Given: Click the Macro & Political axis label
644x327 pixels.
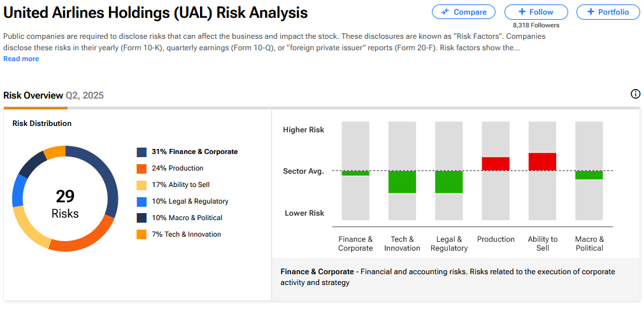Looking at the screenshot, I should 589,244.
